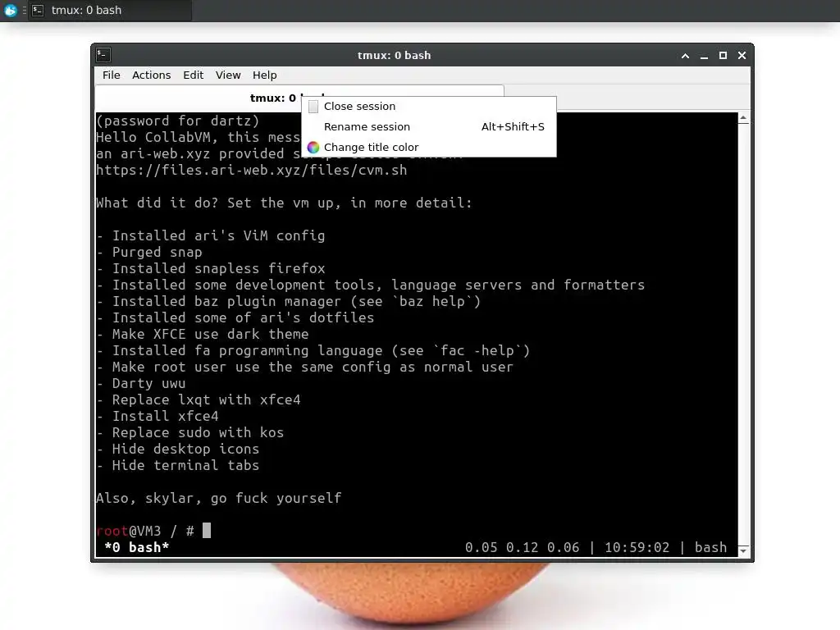Click the clock 10:59:02 in tmux status bar
Screen dimensions: 840x630
(637, 547)
